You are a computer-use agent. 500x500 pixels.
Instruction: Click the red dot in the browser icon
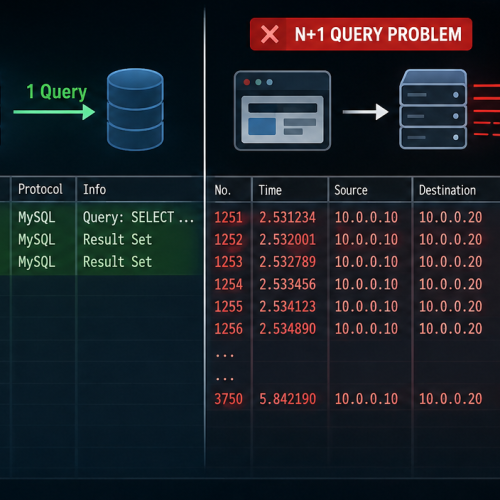click(247, 82)
